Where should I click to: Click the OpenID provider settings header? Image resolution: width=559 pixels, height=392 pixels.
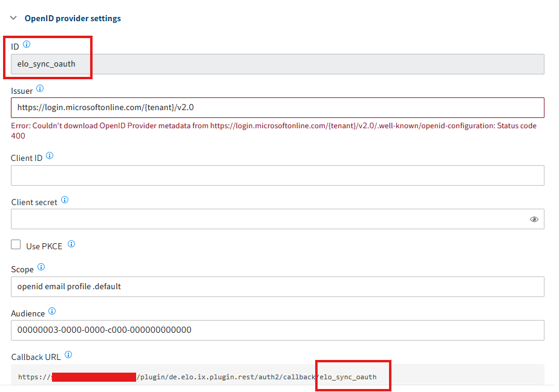coord(73,18)
